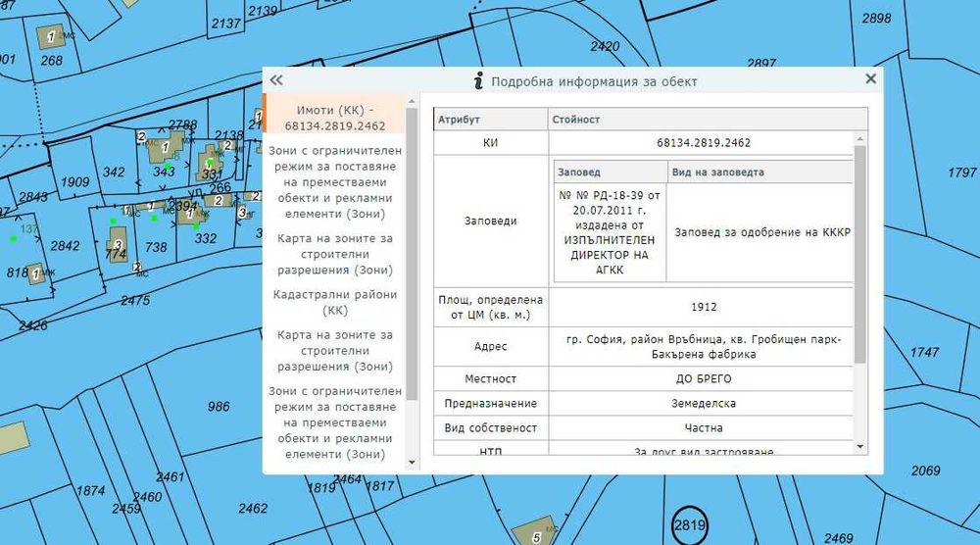Click building 5 at bottom of map
The width and height of the screenshot is (980, 545).
pos(536,532)
